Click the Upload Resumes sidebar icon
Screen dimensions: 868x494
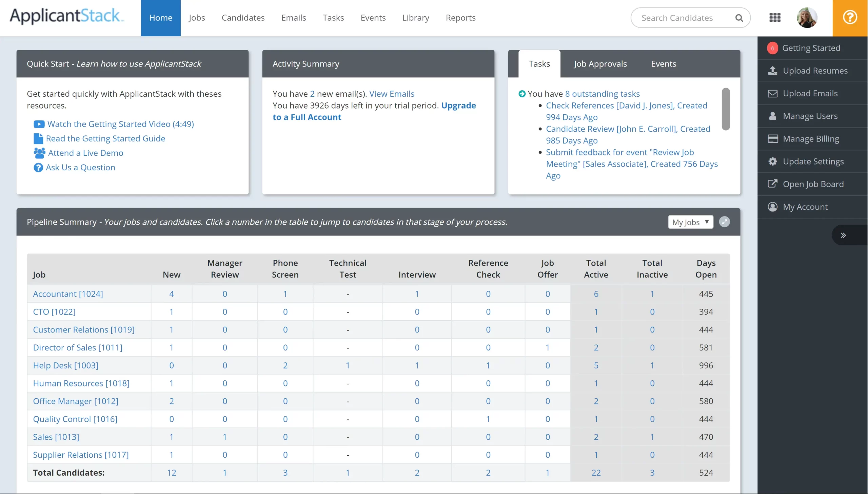(772, 71)
